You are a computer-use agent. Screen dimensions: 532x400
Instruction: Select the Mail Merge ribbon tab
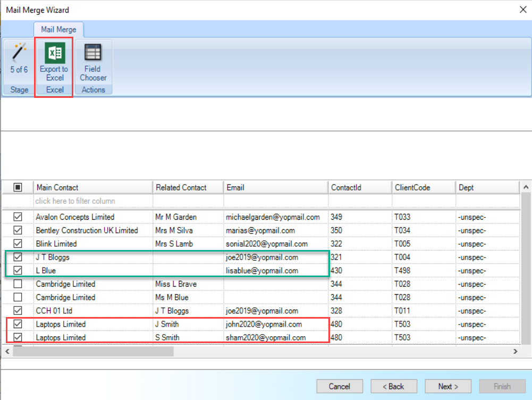(58, 30)
